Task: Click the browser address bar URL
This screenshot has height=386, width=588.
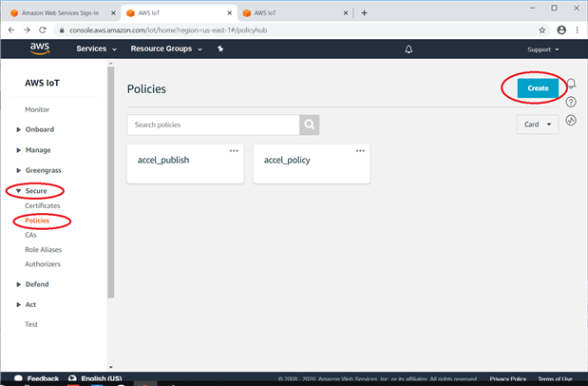Action: (x=168, y=30)
